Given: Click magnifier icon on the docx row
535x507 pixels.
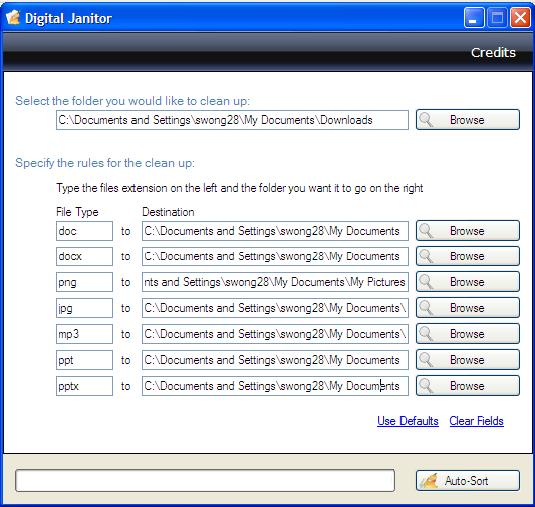Looking at the screenshot, I should pyautogui.click(x=426, y=256).
